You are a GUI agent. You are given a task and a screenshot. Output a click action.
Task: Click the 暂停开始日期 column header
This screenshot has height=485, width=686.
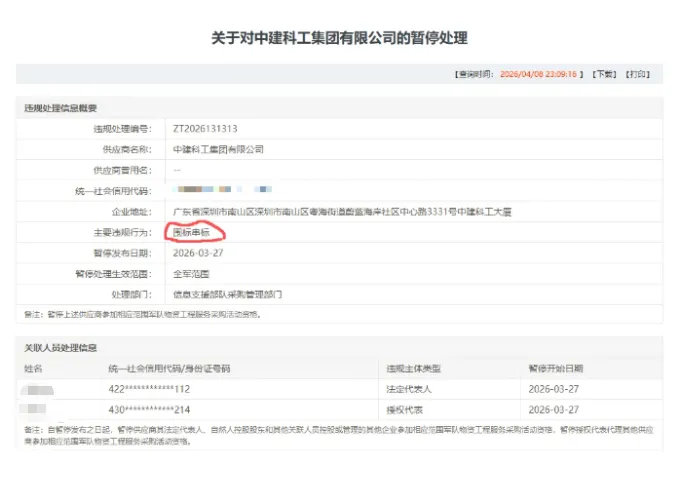click(x=556, y=369)
